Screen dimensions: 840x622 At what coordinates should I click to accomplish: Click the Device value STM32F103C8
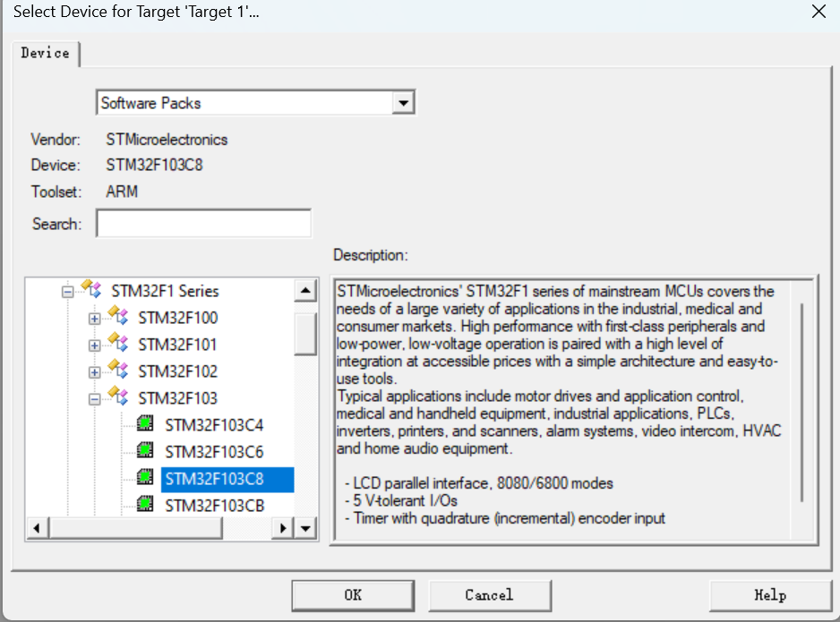click(x=154, y=165)
